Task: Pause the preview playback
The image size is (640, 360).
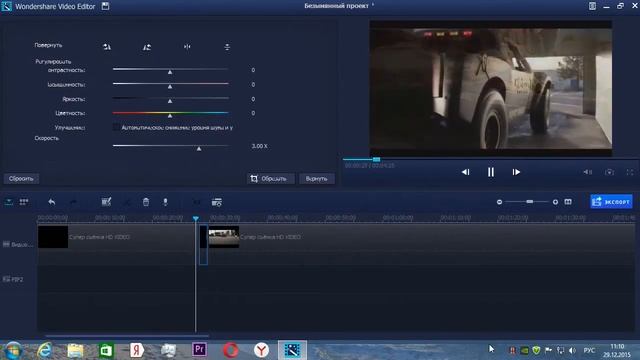Action: (491, 172)
